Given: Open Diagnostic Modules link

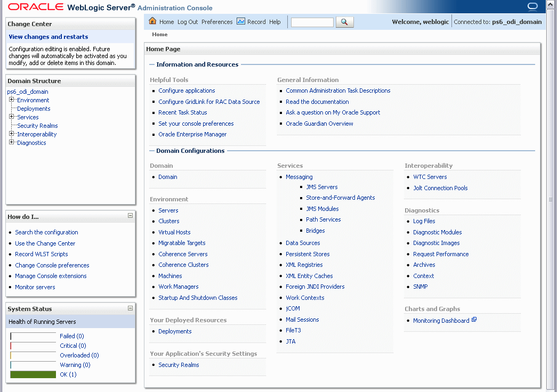Looking at the screenshot, I should 437,232.
